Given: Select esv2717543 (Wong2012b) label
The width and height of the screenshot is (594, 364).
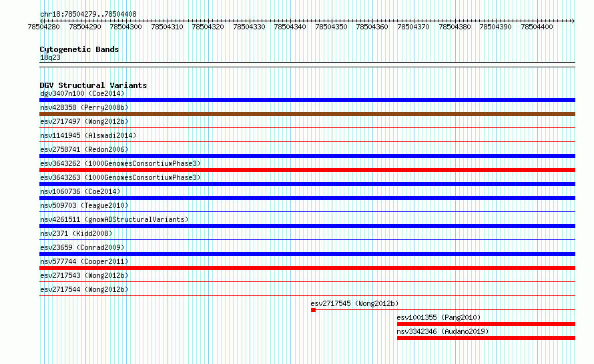Looking at the screenshot, I should (84, 275).
